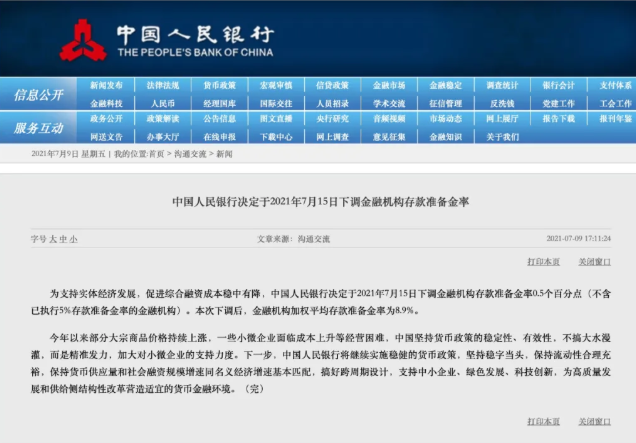Screen dimensions: 636x443
Task: Go to the 宏观审慎 section
Action: tap(276, 85)
